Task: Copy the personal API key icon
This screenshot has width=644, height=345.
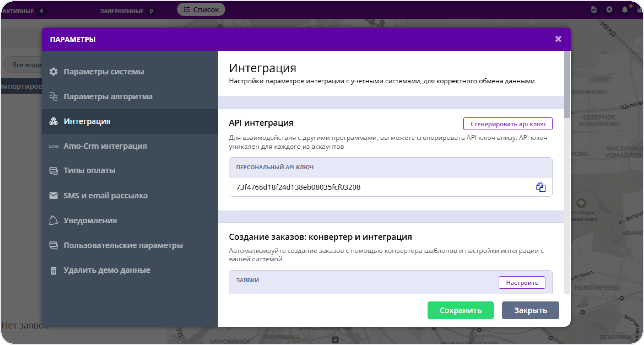Action: [x=541, y=187]
